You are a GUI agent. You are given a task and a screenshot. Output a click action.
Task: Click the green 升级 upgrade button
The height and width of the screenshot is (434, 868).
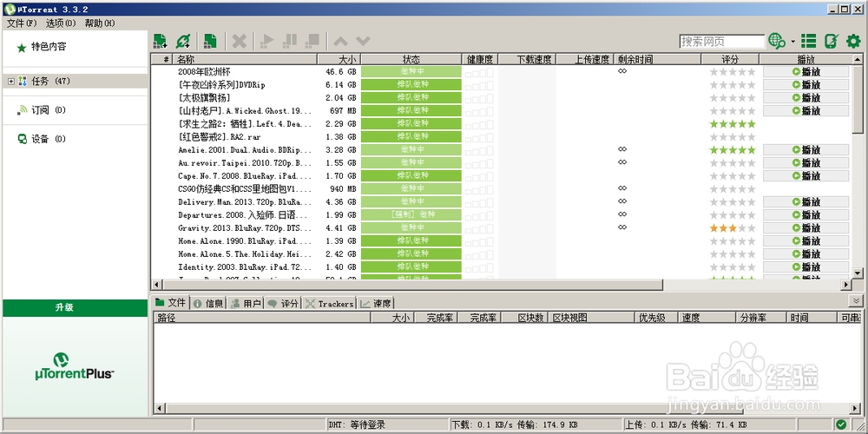[76, 308]
